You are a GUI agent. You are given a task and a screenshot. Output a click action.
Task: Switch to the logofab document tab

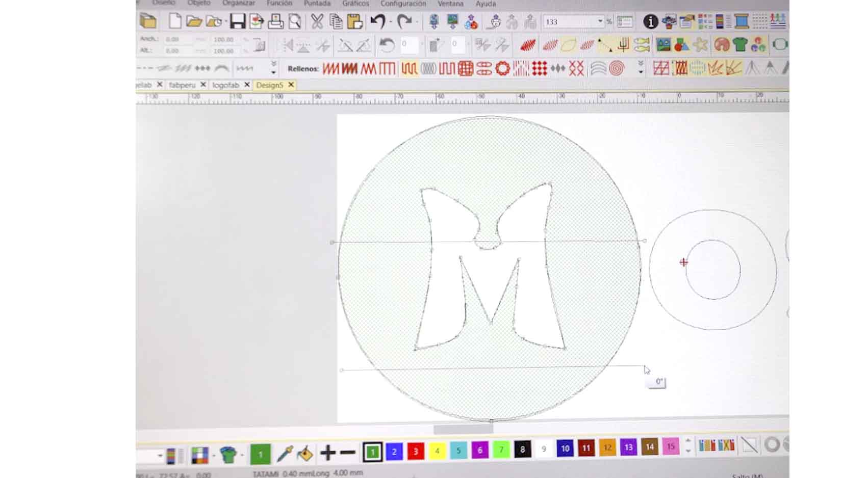[x=225, y=85]
